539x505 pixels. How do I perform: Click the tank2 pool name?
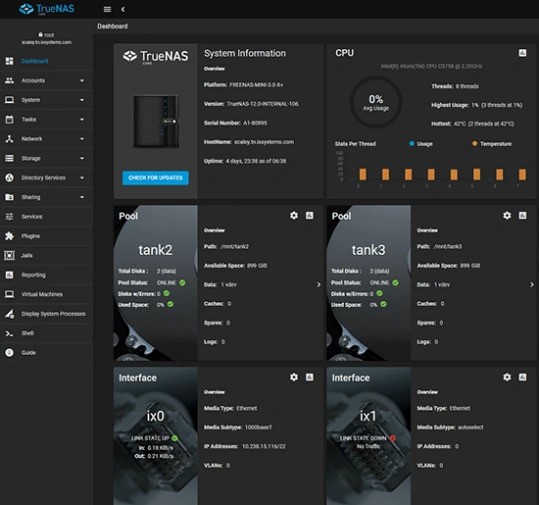pyautogui.click(x=155, y=250)
